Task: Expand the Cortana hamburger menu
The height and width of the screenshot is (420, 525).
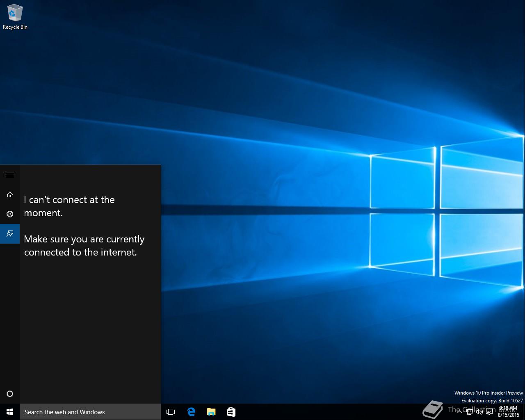Action: pos(10,175)
